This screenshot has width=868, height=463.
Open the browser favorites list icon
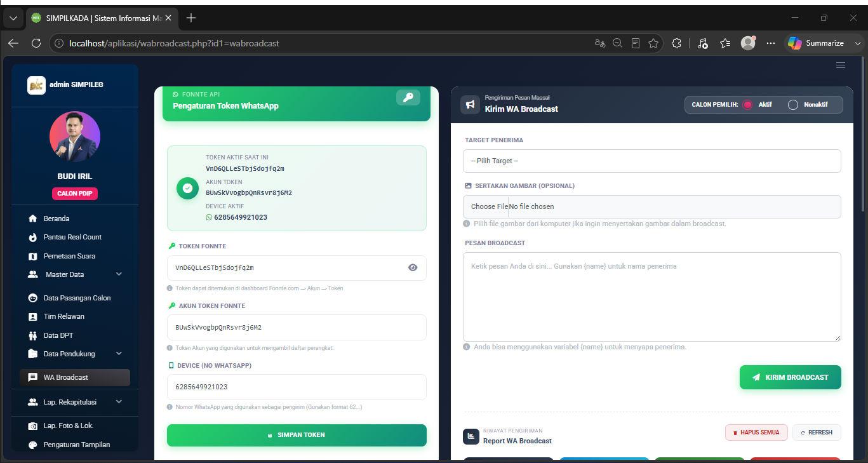pyautogui.click(x=725, y=43)
